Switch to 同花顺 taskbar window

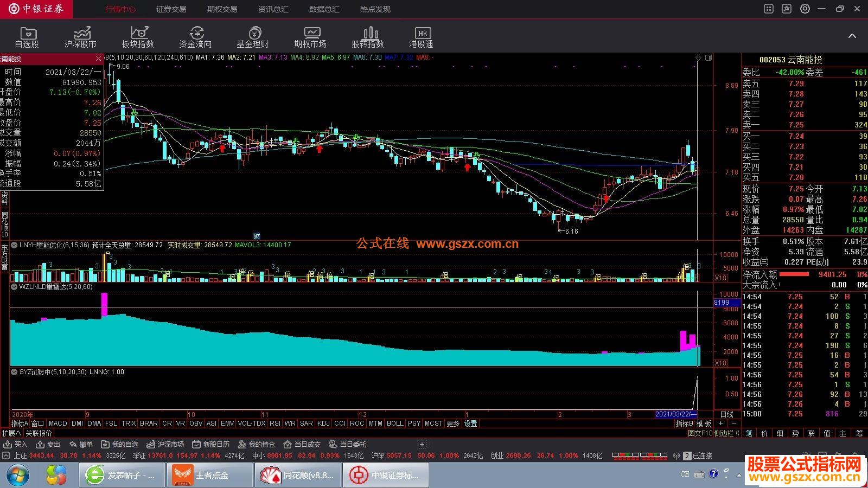click(298, 476)
